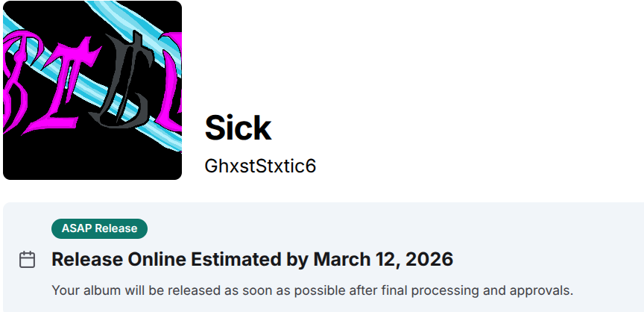
Task: Select the album title Sick
Action: (238, 128)
